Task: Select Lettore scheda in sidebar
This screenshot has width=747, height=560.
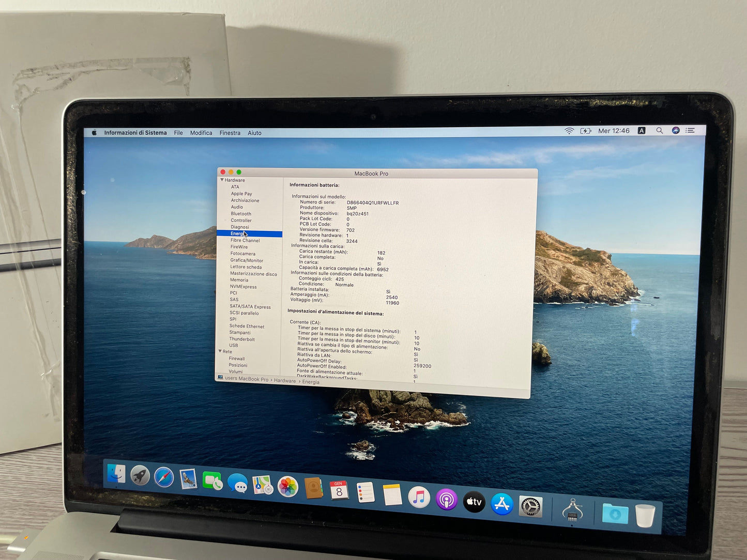Action: tap(246, 267)
